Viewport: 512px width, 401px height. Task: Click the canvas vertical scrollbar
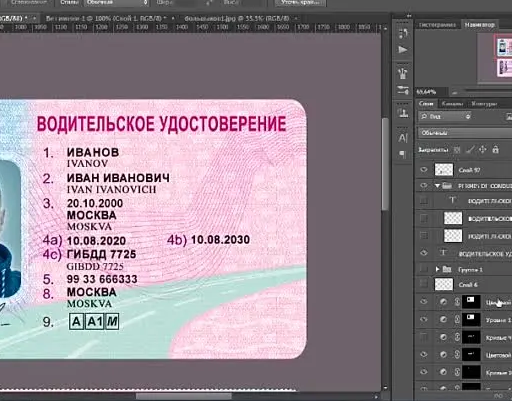tap(385, 164)
